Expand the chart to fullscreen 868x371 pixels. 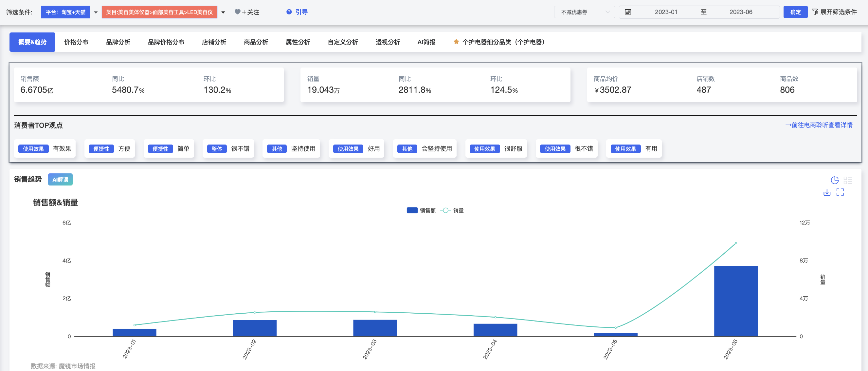[x=840, y=192]
